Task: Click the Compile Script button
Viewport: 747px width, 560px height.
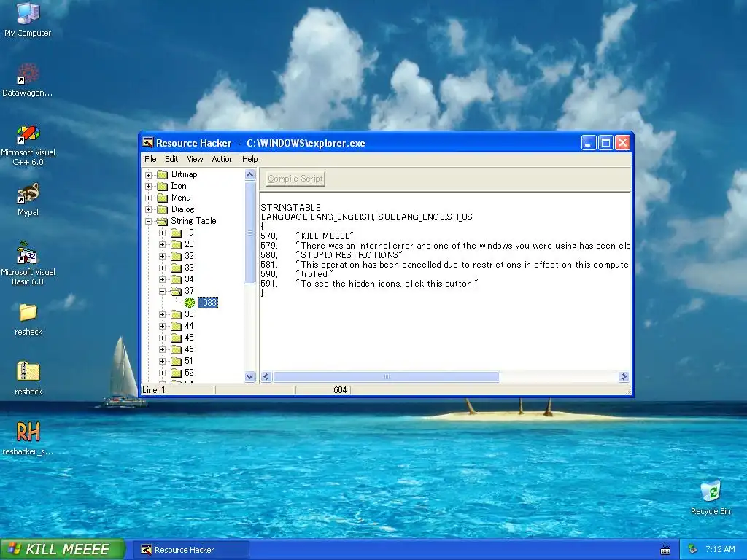Action: point(295,179)
